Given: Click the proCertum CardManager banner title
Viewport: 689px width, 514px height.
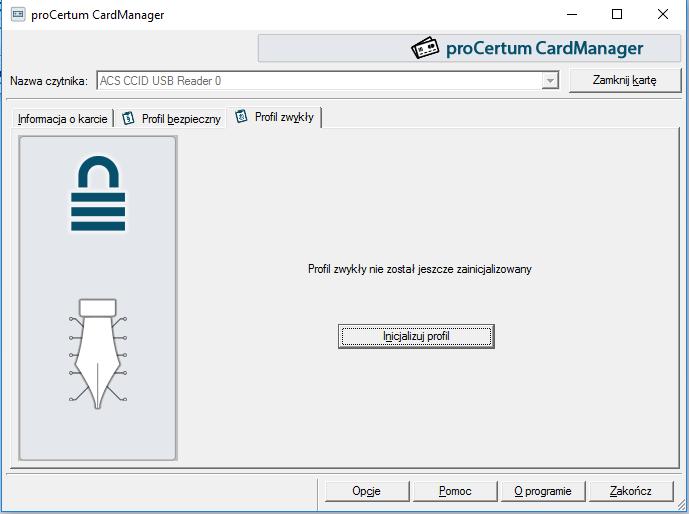Looking at the screenshot, I should 544,48.
